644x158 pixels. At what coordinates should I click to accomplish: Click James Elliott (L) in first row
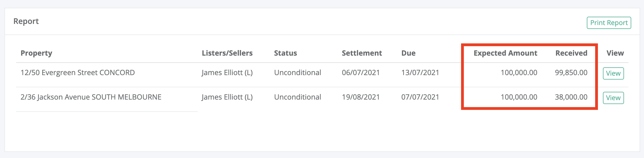click(x=227, y=73)
